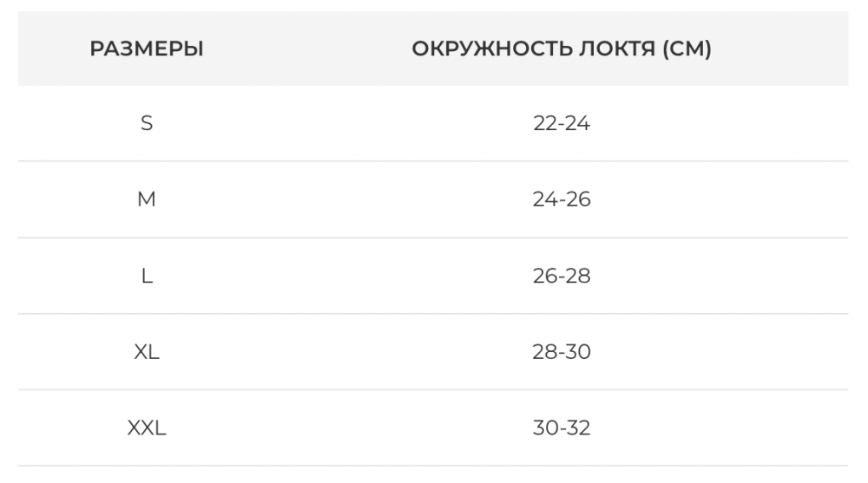Click the 28-30 elbow circumference value
The width and height of the screenshot is (868, 483).
[562, 353]
